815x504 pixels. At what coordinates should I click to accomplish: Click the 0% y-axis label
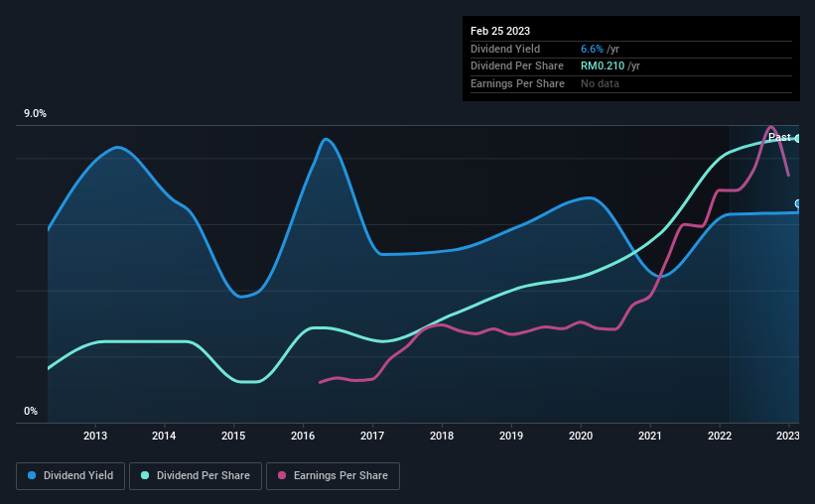tap(31, 411)
